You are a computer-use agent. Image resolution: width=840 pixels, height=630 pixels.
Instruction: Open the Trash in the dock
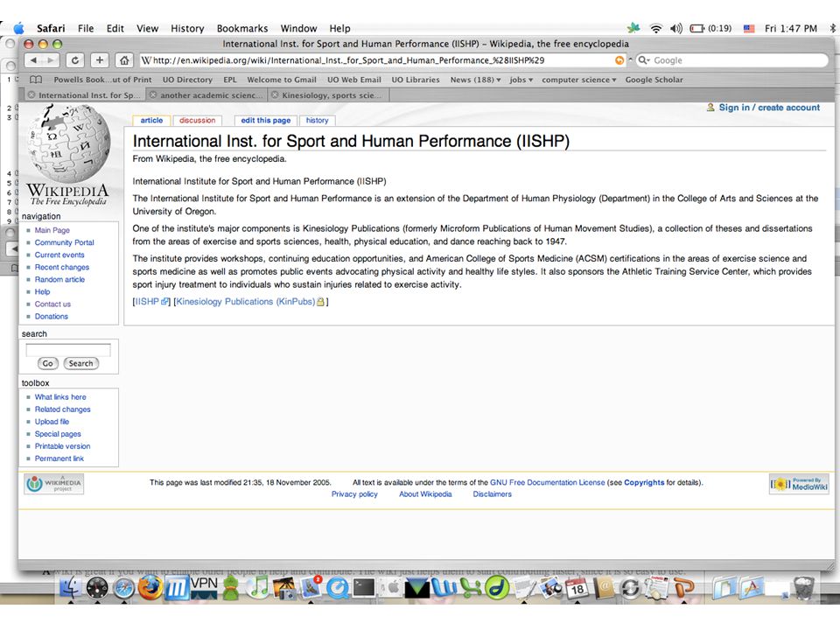[803, 588]
